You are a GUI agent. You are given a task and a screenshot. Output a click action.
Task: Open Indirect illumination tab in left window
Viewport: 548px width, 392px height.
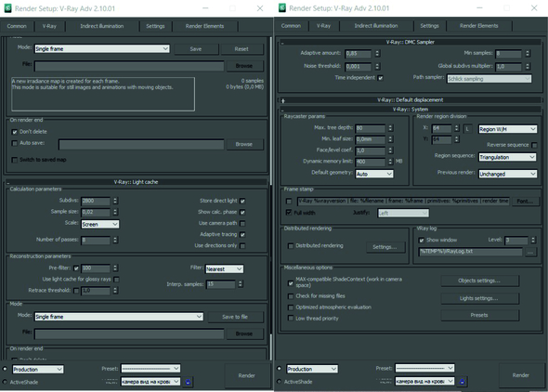(101, 26)
